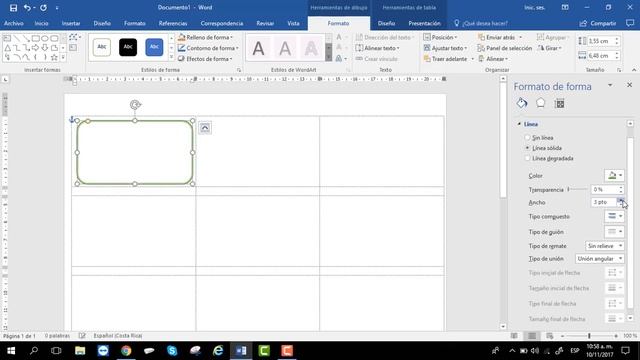
Task: Open the Effects pentagon tab icon
Action: (x=540, y=103)
